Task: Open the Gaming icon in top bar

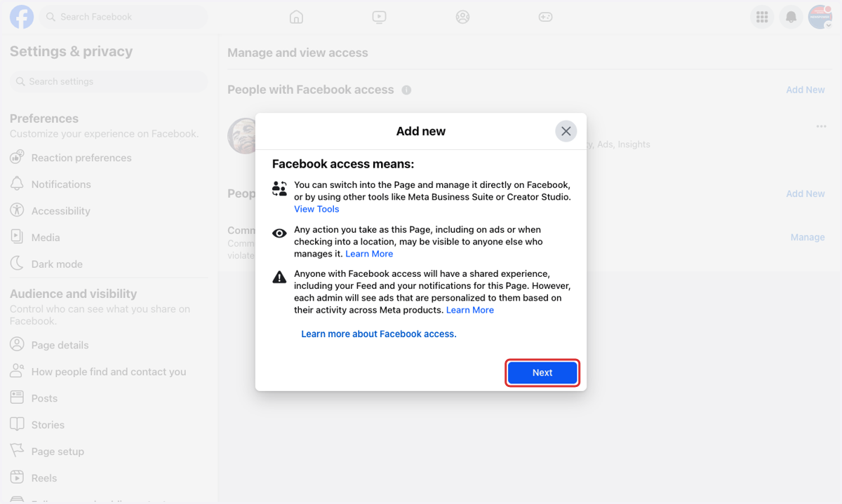Action: pos(545,17)
